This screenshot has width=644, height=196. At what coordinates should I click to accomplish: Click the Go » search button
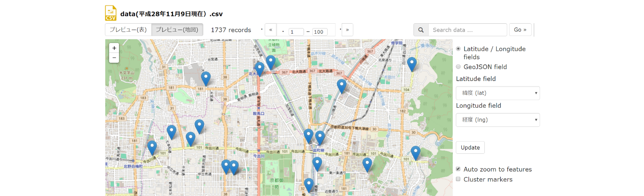pos(520,30)
